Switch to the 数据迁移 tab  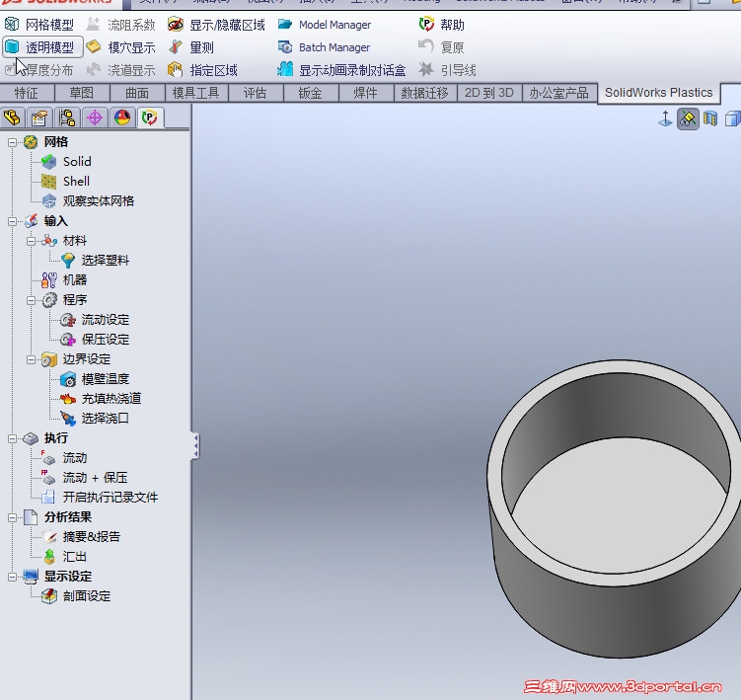[x=425, y=93]
